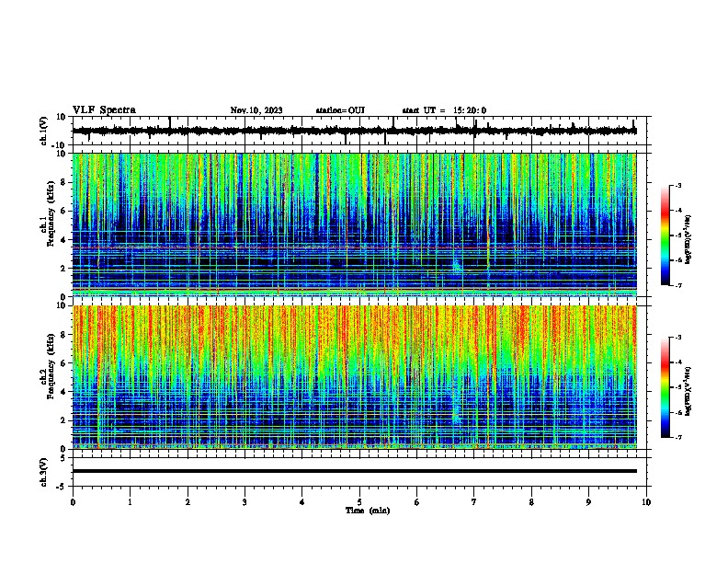Screen dimensions: 728x563
Task: Click tick label '10' on the time axis
Action: tap(646, 502)
